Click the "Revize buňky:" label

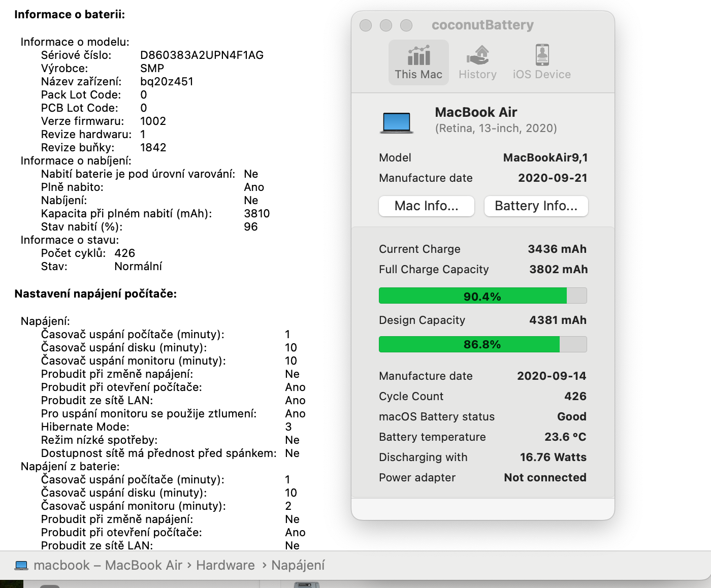click(78, 148)
